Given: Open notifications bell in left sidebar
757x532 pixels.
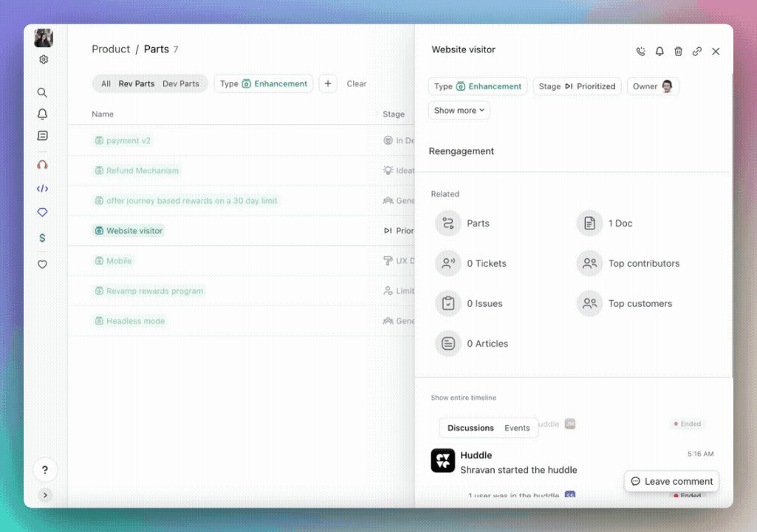Looking at the screenshot, I should coord(42,114).
